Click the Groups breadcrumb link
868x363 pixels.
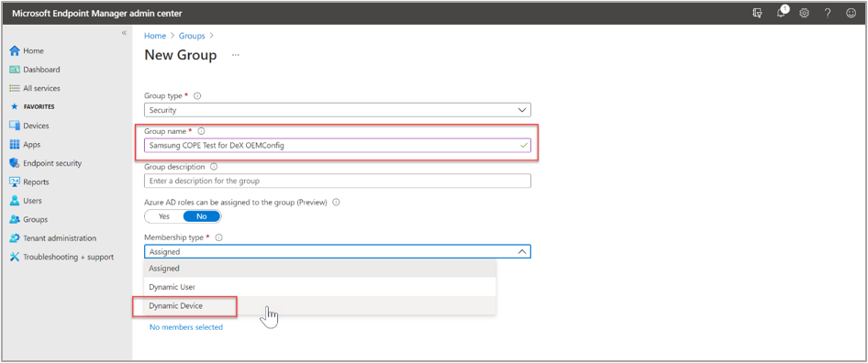(192, 36)
